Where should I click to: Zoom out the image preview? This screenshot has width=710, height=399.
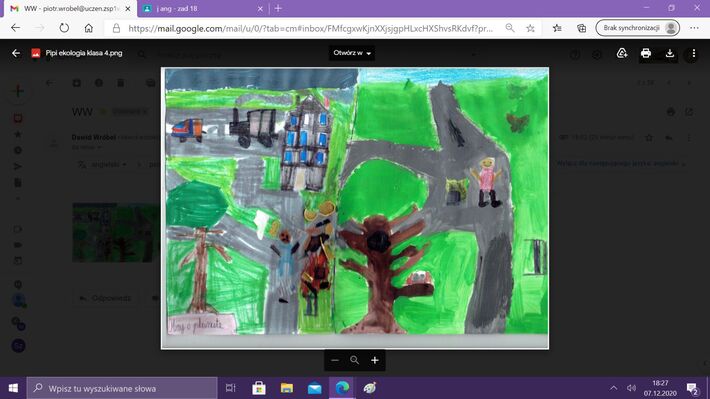pyautogui.click(x=335, y=360)
